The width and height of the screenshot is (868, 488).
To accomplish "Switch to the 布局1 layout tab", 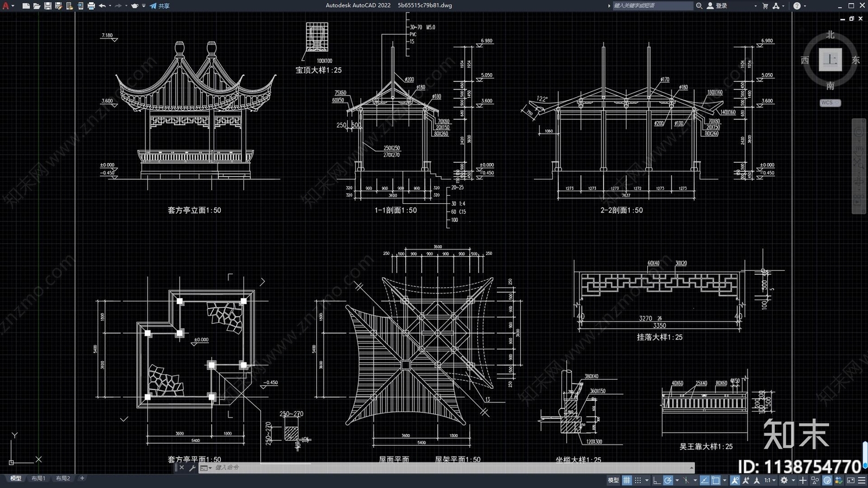I will coord(38,478).
